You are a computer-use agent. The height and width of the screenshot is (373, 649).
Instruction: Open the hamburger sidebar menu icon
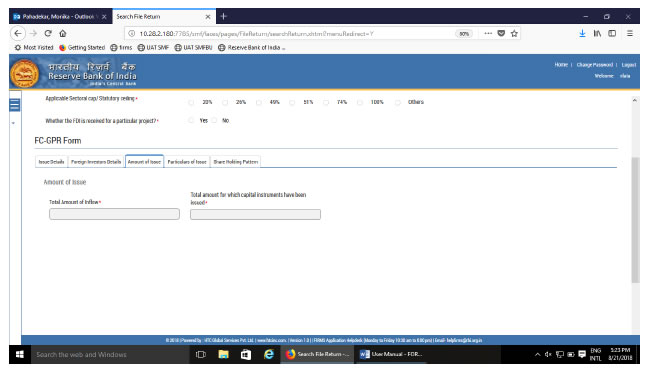pos(14,105)
